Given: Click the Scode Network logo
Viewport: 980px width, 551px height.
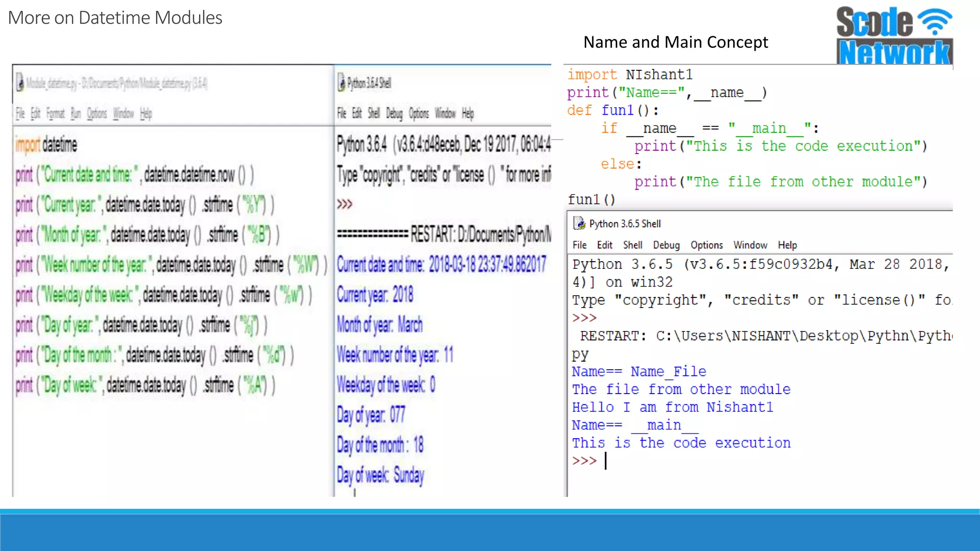Looking at the screenshot, I should coord(894,35).
